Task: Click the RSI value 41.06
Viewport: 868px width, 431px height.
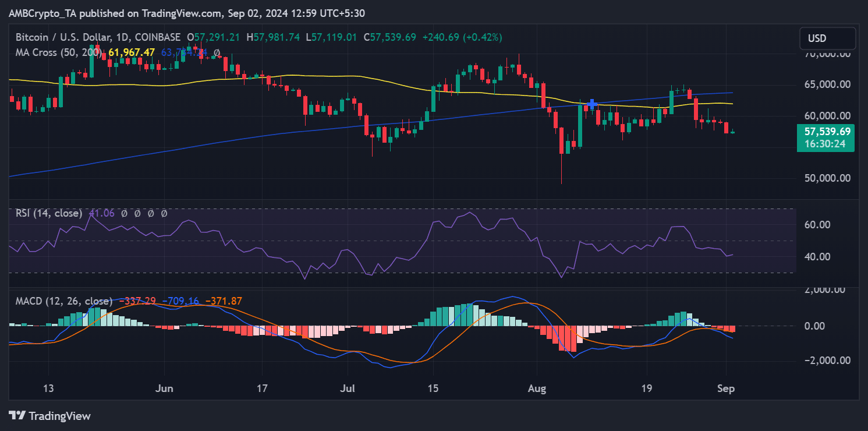Action: [x=101, y=214]
